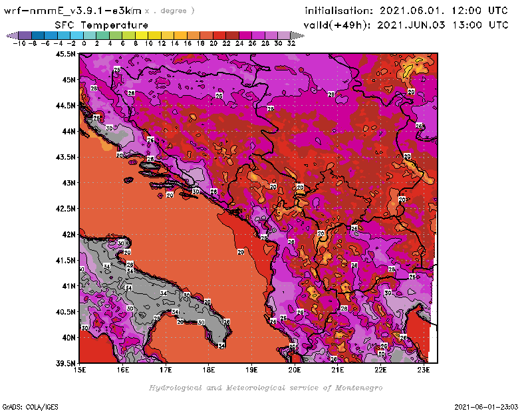Viewport: 532px width, 411px height.
Task: Select the legend color band between -8 and -6
Action: (x=38, y=35)
